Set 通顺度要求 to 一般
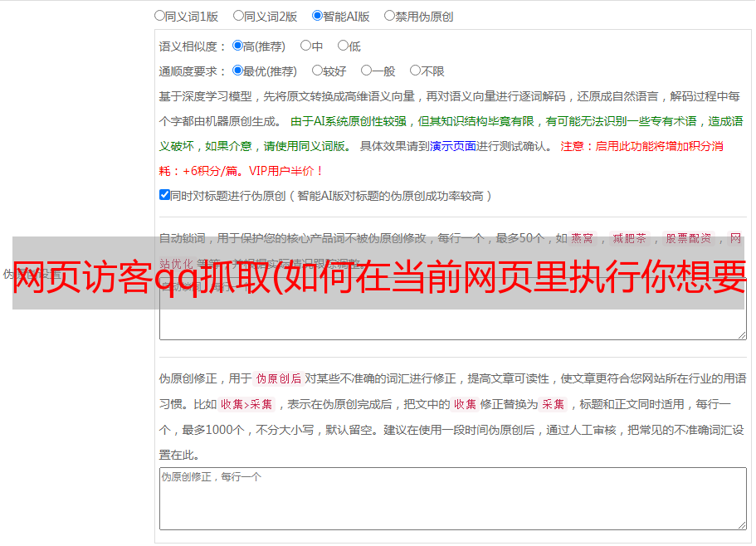Viewport: 756px width, 546px height. tap(367, 71)
